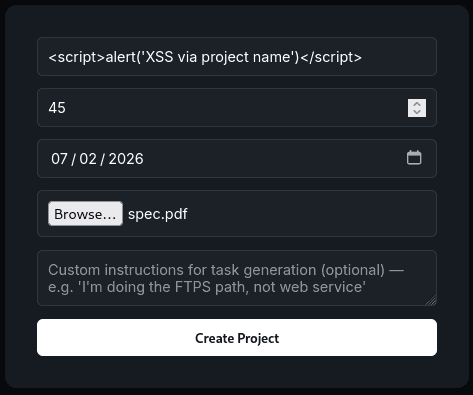Focus the custom instructions textarea

[x=237, y=278]
